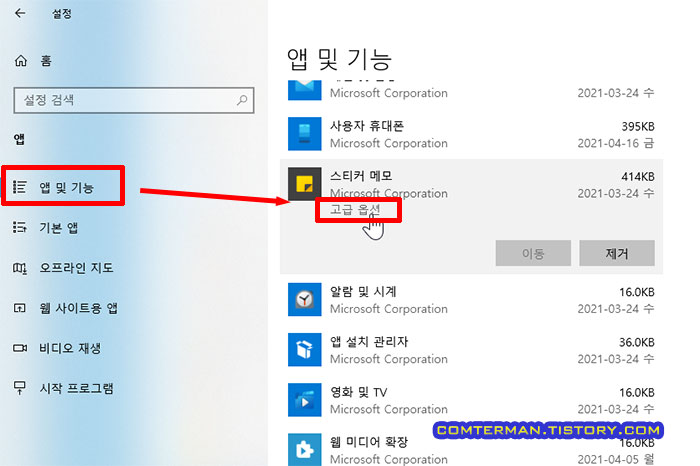
Task: Select the 사용자 휴대폰 app entry
Action: pyautogui.click(x=471, y=134)
